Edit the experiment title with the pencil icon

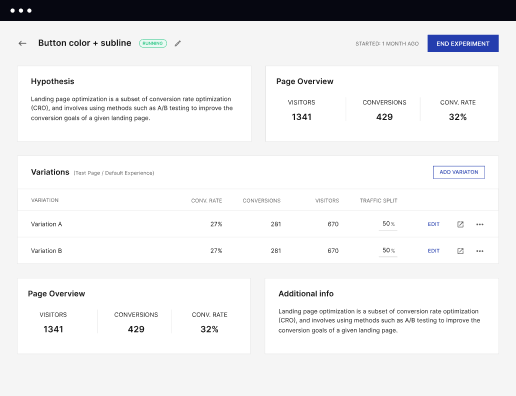coord(178,43)
